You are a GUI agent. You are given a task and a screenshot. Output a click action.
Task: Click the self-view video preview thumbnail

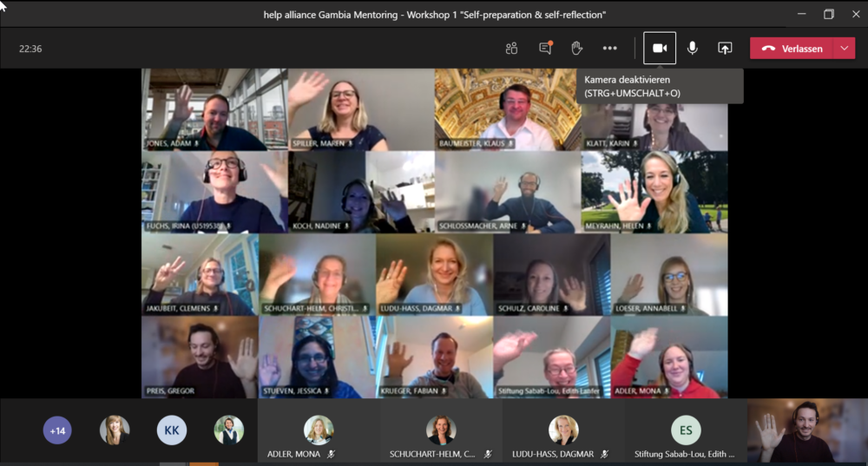click(806, 431)
